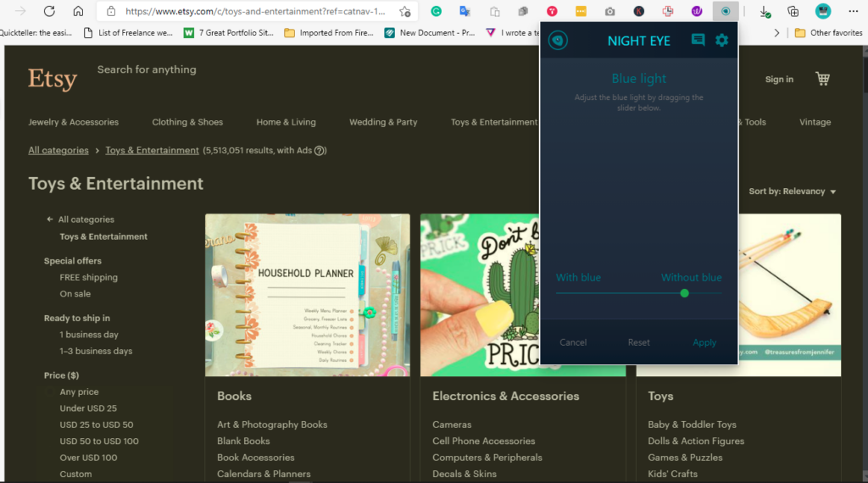Click the blue light slider handle
The height and width of the screenshot is (483, 868).
[x=684, y=293]
